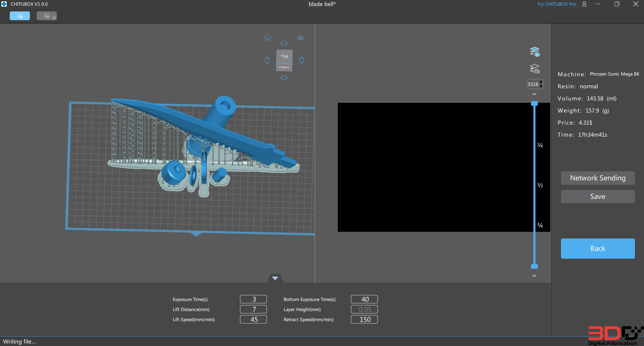Click the top handle of layer slider

(534, 104)
